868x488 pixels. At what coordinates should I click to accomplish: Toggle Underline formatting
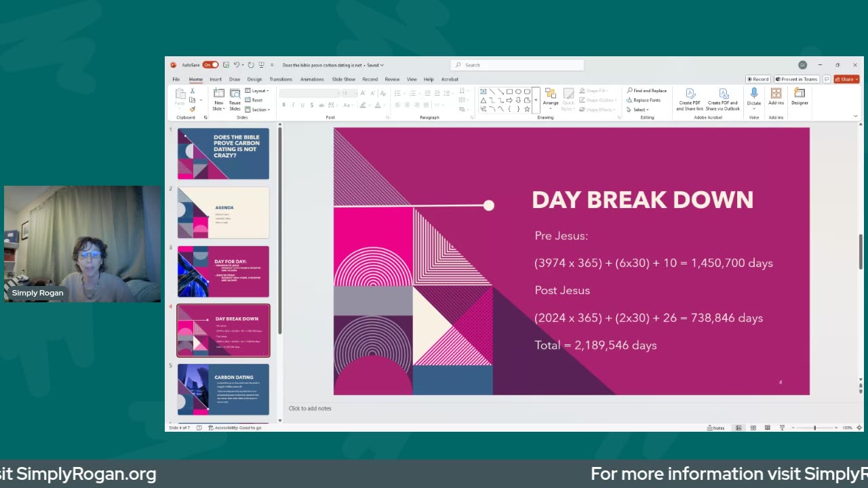[x=302, y=105]
